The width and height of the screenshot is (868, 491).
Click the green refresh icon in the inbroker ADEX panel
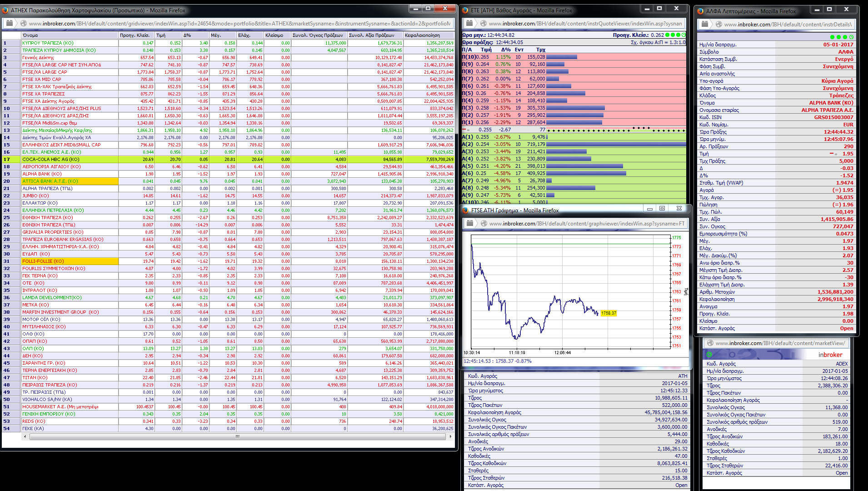[x=709, y=354]
